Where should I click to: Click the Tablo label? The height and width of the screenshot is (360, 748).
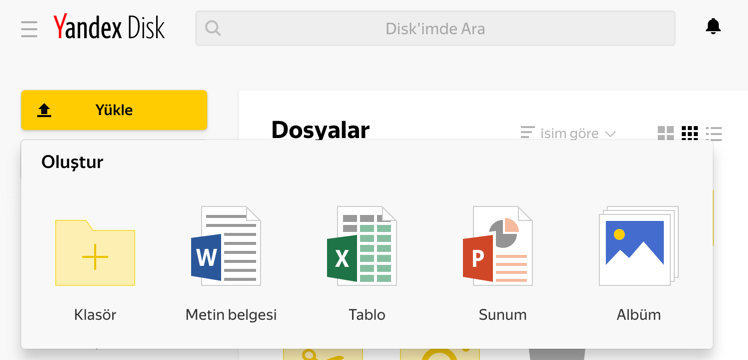pyautogui.click(x=367, y=315)
